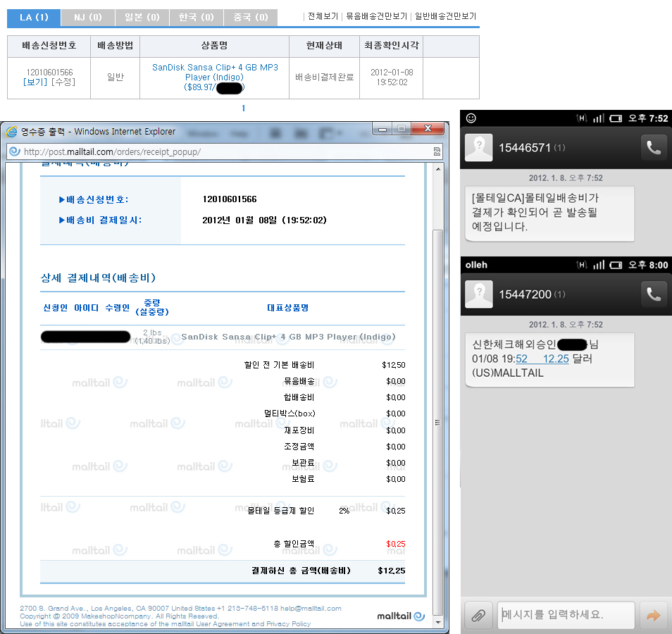Tap the 52 time link in Shinhan message
The height and width of the screenshot is (634, 672).
pos(521,359)
